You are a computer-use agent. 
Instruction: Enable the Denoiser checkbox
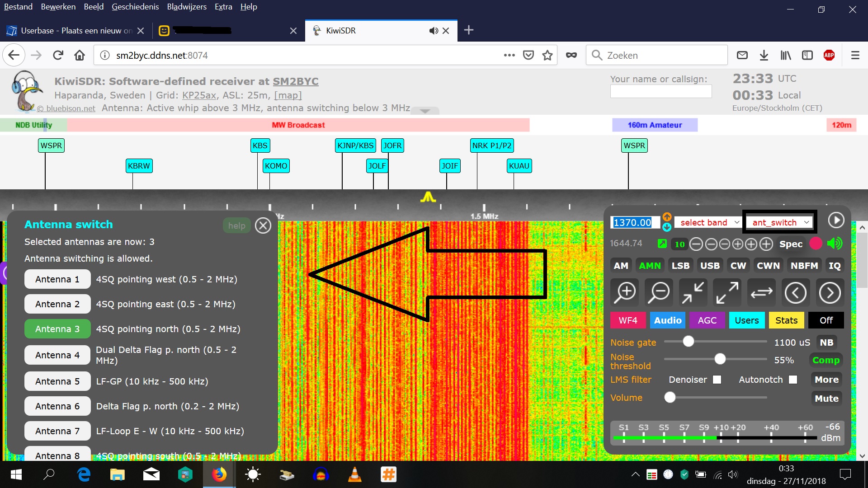coord(717,380)
